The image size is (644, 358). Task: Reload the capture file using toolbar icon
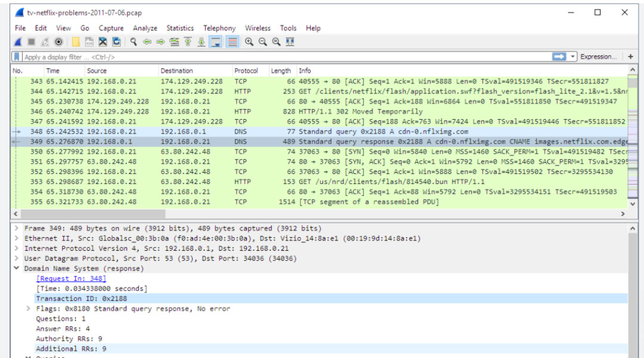coord(116,42)
